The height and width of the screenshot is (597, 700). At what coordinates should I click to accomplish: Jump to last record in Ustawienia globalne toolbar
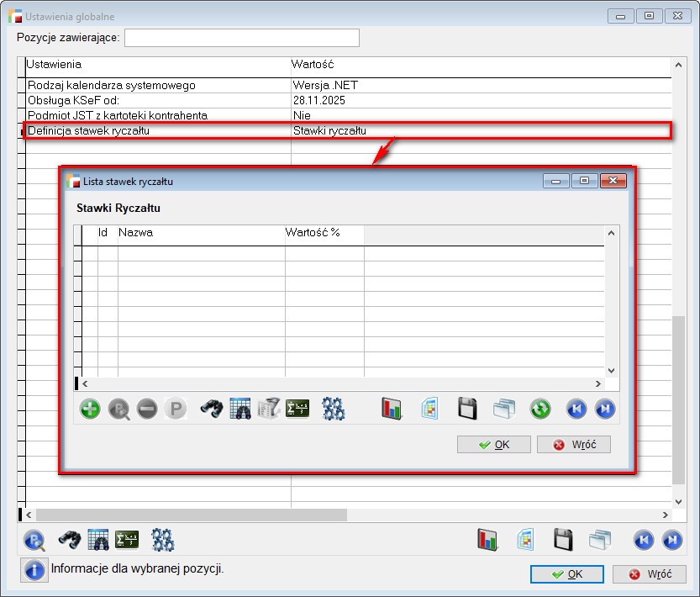[x=672, y=540]
